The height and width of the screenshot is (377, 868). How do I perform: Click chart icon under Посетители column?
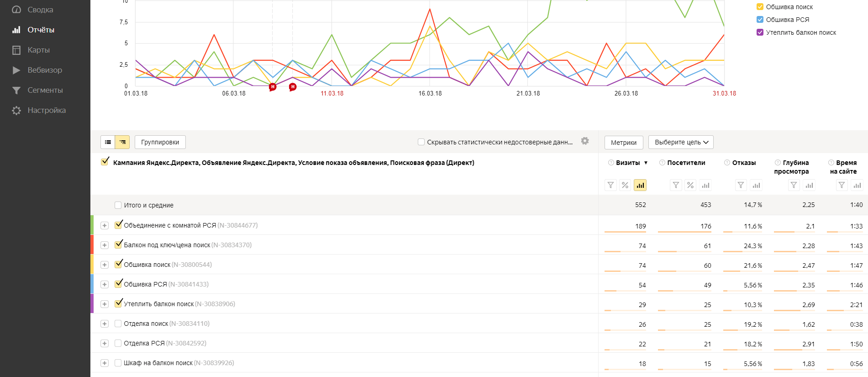[x=705, y=185]
